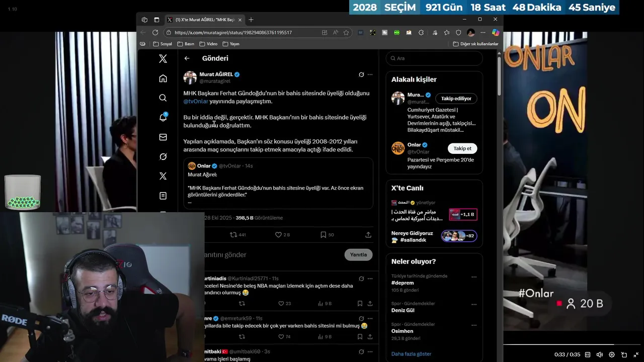Image resolution: width=644 pixels, height=362 pixels.
Task: Seek on the video progress bar
Action: 571,344
